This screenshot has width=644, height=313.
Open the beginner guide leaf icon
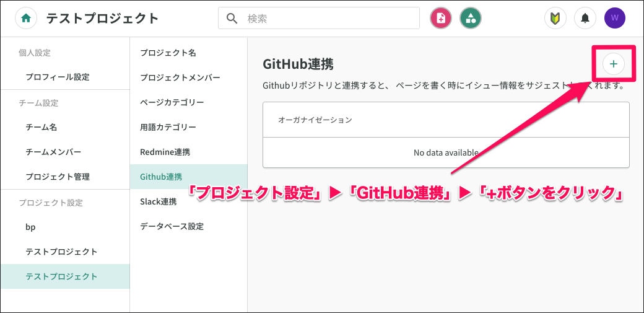point(555,18)
